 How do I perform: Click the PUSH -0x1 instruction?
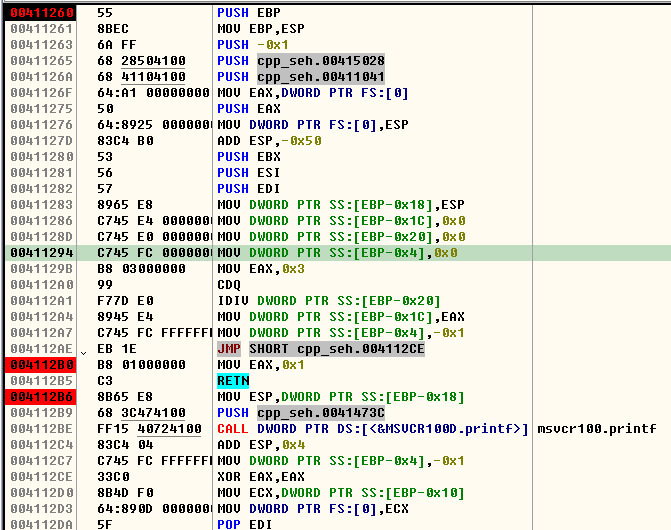coord(253,45)
